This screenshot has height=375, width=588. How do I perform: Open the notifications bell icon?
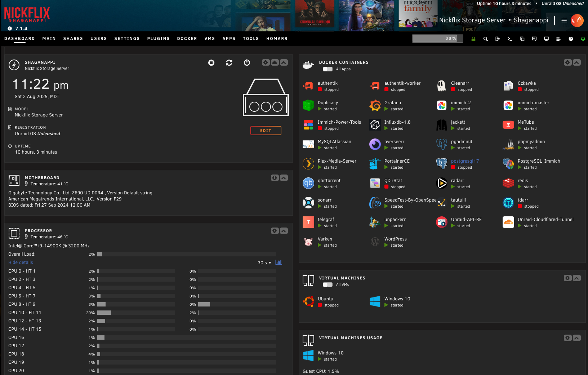coord(583,39)
